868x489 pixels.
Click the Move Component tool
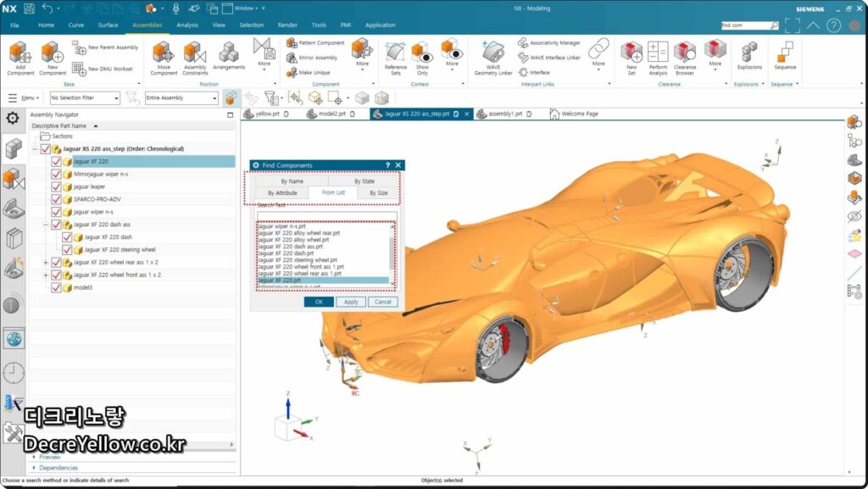coord(164,58)
